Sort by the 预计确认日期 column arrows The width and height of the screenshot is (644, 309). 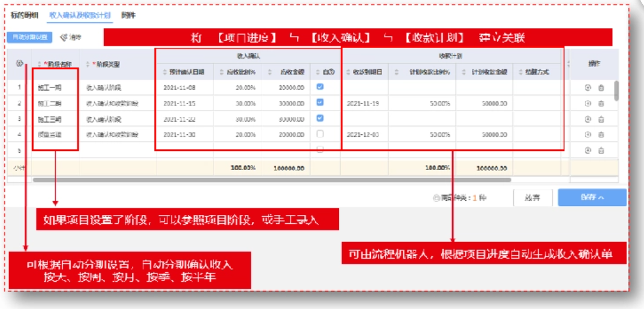click(x=165, y=72)
